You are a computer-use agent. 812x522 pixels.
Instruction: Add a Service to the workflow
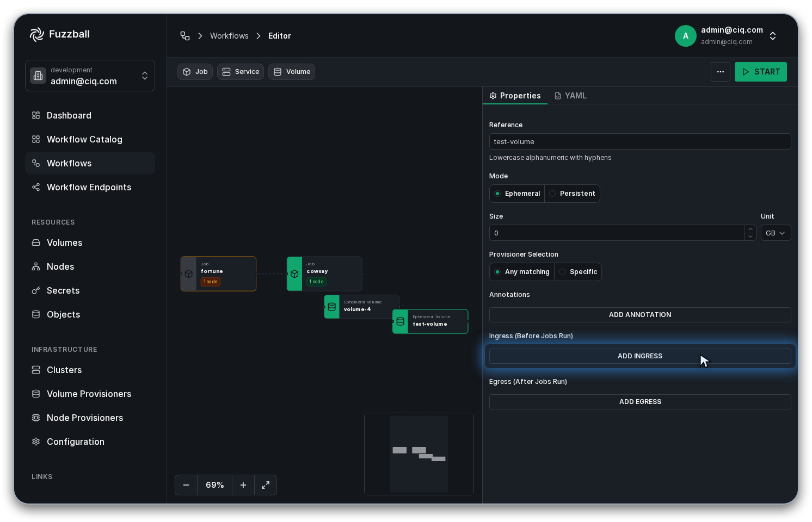pos(241,72)
